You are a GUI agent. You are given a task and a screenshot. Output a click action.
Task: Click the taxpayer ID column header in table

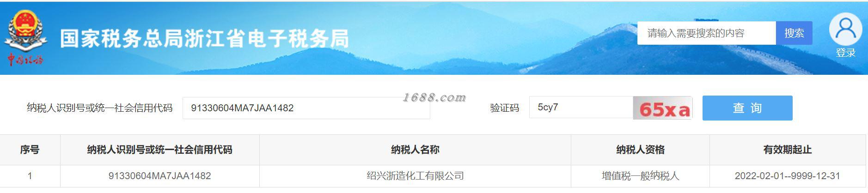[x=160, y=150]
